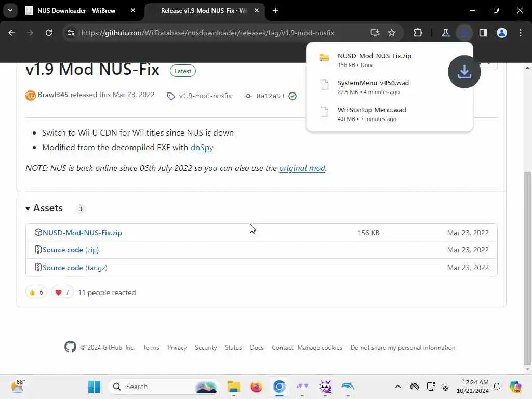
Task: Reload the current GitHub page
Action: point(49,33)
